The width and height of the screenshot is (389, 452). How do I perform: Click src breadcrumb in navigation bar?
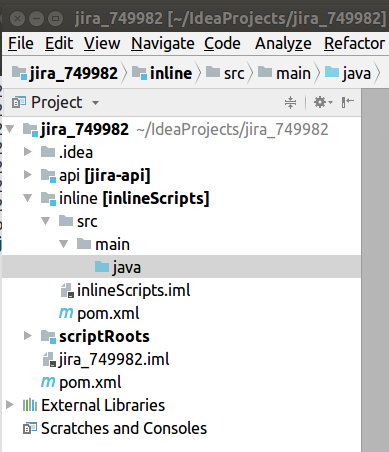[x=225, y=73]
